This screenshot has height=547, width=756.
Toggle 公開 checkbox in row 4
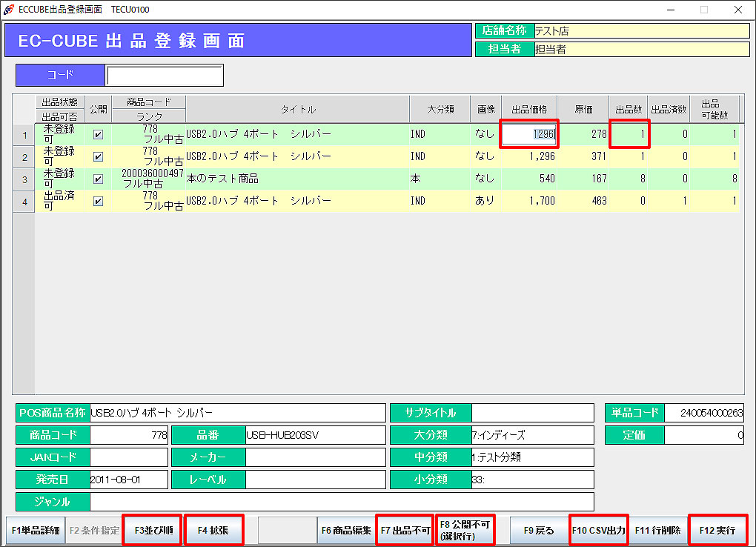click(98, 202)
